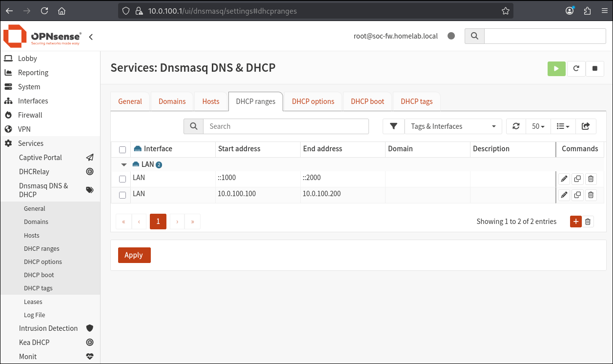This screenshot has height=364, width=613.
Task: Export the grid data
Action: click(586, 126)
